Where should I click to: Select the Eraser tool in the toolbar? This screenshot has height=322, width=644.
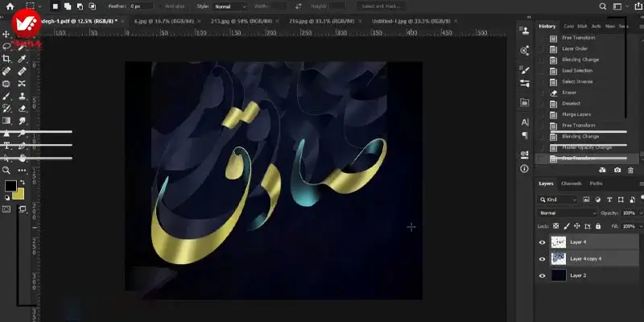pyautogui.click(x=23, y=109)
